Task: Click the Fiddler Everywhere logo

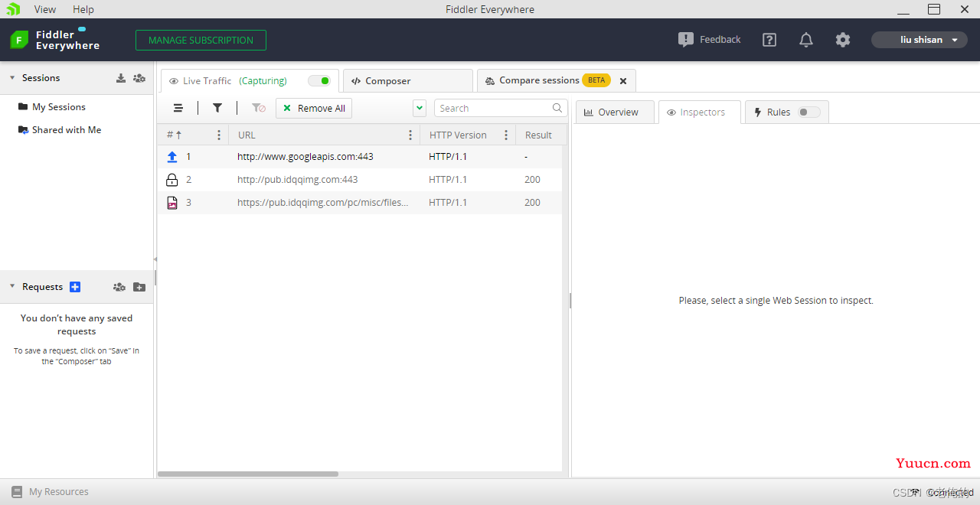Action: pyautogui.click(x=55, y=40)
